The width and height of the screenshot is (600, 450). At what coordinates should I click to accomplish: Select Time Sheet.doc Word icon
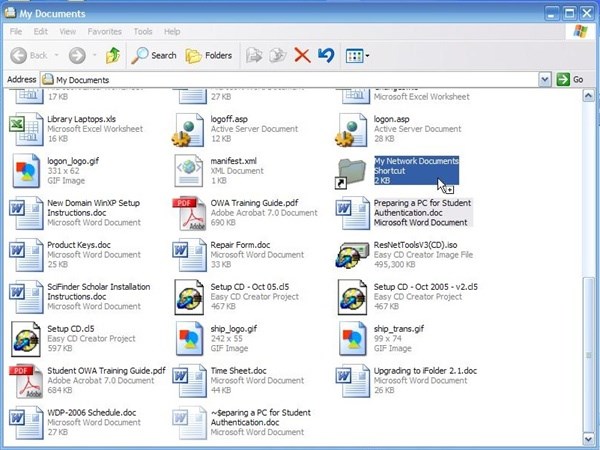(x=189, y=381)
